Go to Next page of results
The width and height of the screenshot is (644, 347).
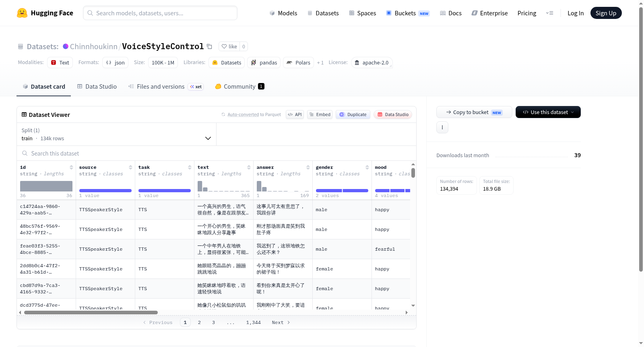[281, 322]
